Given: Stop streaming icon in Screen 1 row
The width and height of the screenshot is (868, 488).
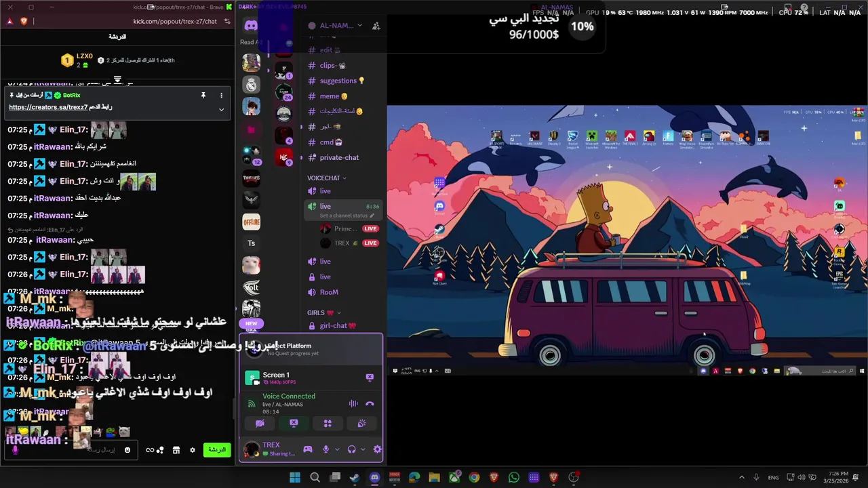Looking at the screenshot, I should pyautogui.click(x=370, y=378).
